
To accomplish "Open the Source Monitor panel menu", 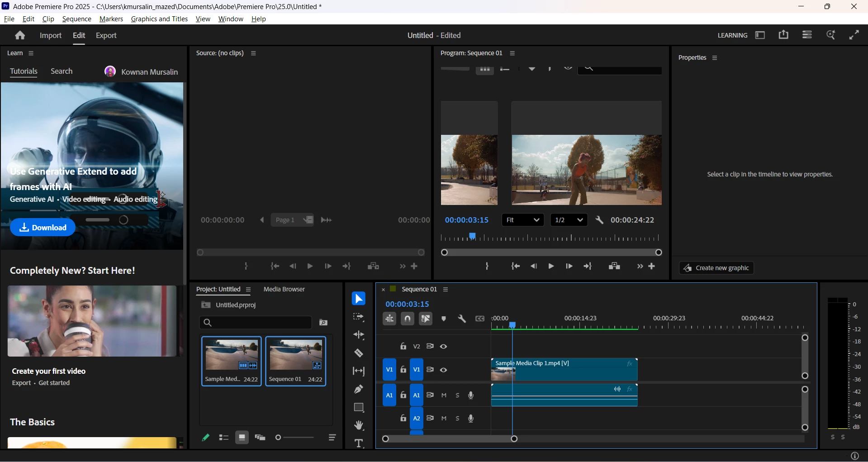I will click(x=254, y=53).
